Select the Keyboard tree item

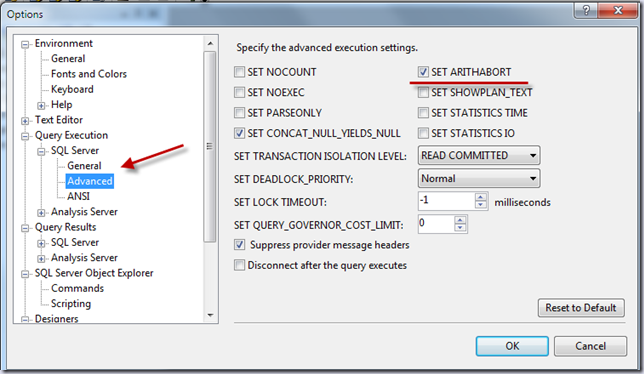pyautogui.click(x=72, y=89)
